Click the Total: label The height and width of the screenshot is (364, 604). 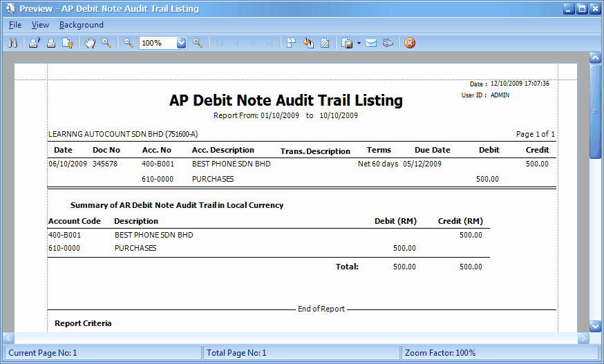(x=347, y=267)
